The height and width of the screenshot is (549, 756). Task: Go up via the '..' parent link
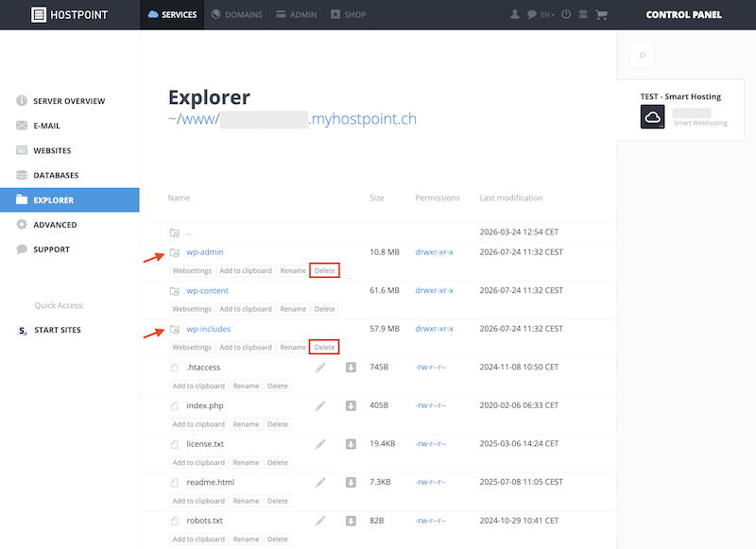[188, 233]
